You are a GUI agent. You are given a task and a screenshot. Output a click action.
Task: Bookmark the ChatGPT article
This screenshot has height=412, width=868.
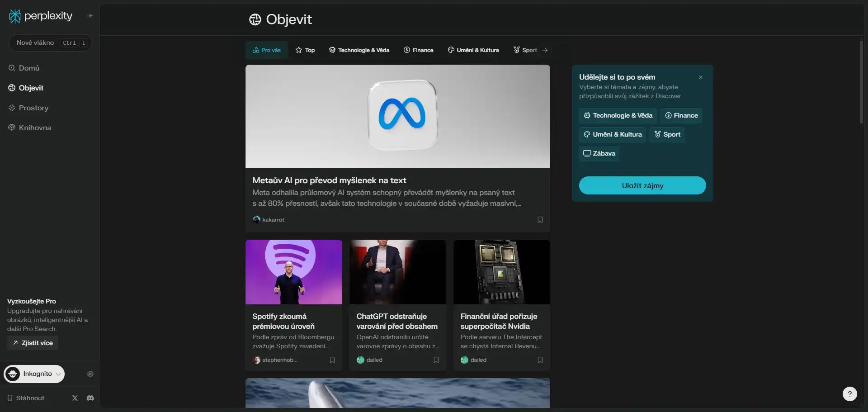coord(436,360)
